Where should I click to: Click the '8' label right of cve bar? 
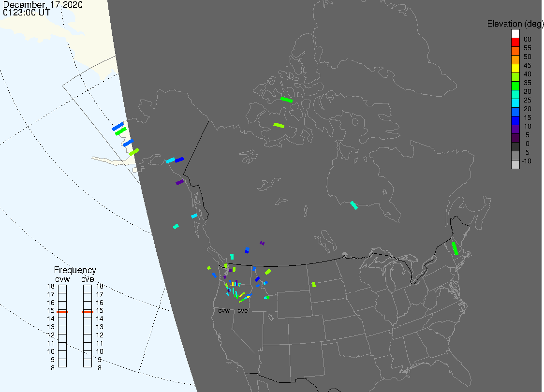(100, 368)
